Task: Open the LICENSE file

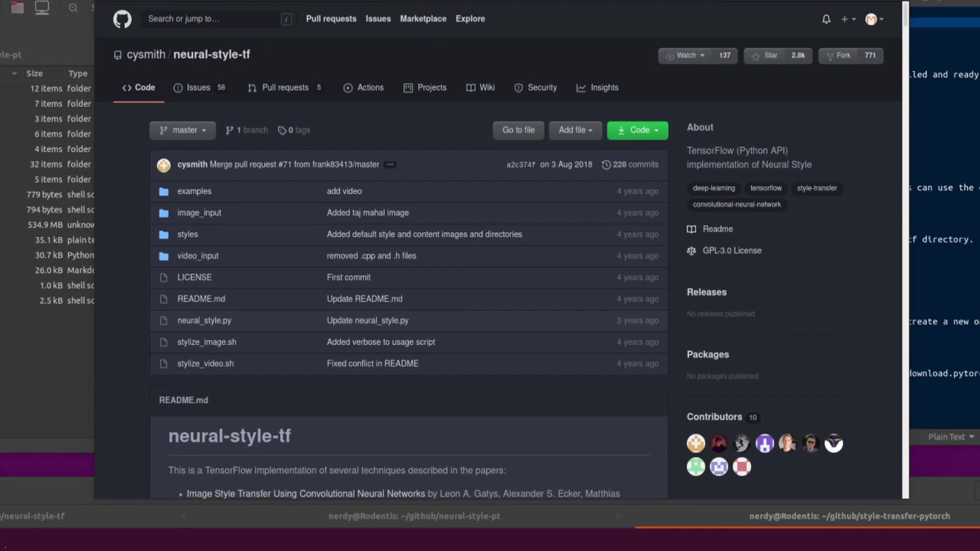Action: pyautogui.click(x=194, y=278)
